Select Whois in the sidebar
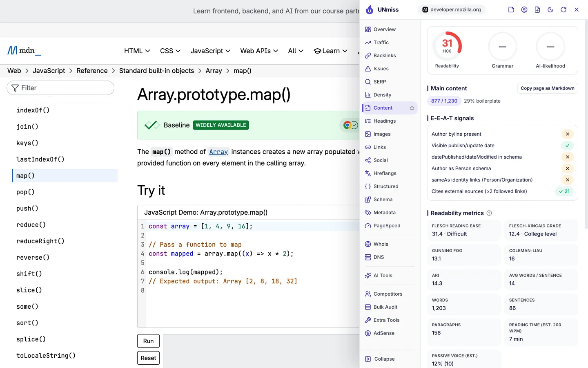Screen dimensions: 588x368 [390, 244]
